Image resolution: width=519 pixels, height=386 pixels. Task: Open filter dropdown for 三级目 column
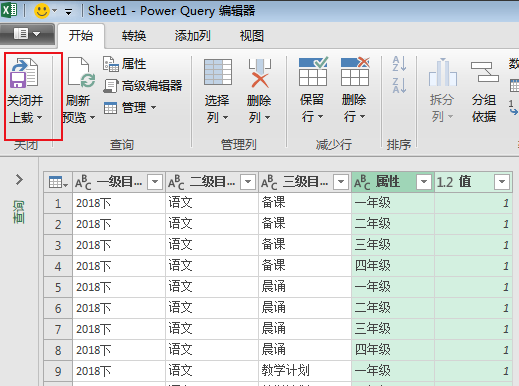pos(341,182)
